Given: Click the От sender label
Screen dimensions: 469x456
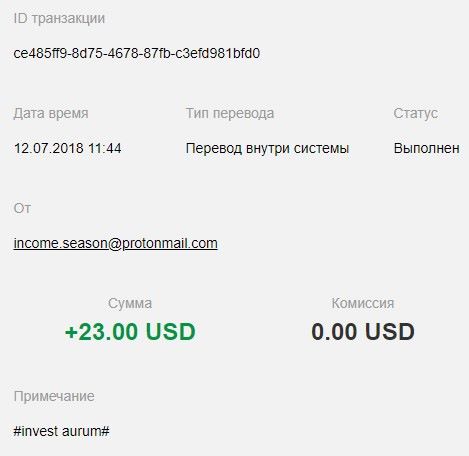Looking at the screenshot, I should click(22, 208).
